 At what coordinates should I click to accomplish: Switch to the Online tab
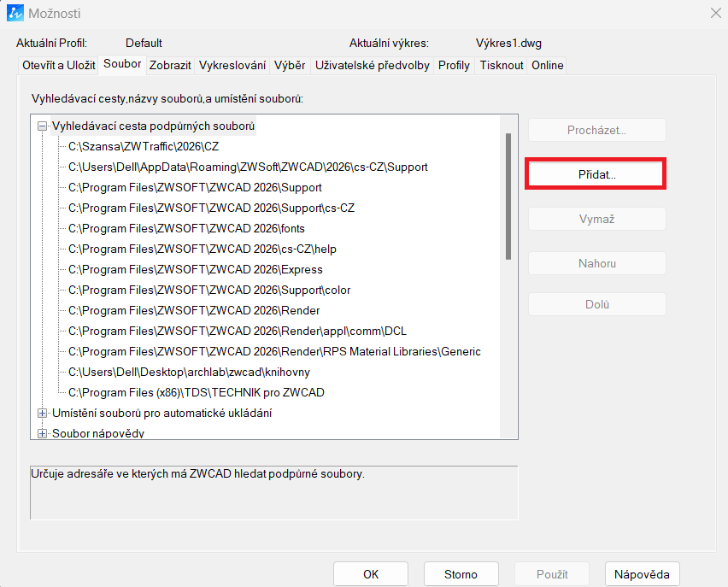point(548,66)
